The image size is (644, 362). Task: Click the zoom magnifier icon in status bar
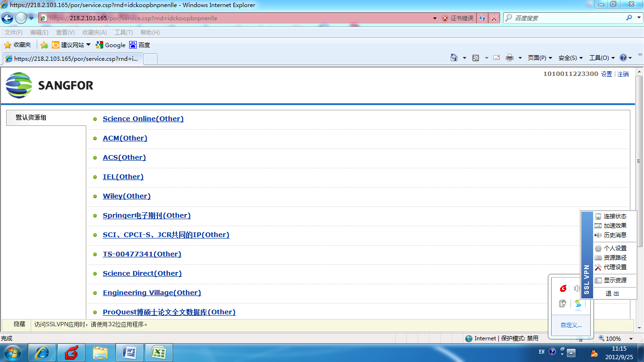(602, 338)
